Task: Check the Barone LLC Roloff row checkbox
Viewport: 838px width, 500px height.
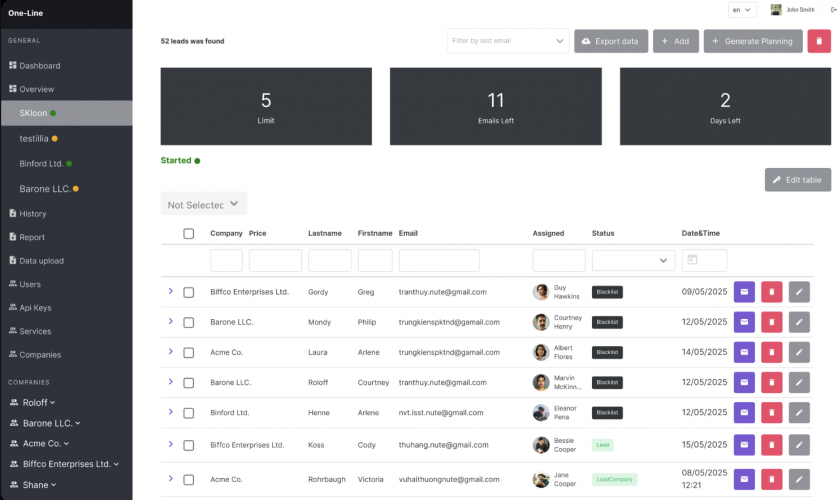Action: click(x=189, y=383)
